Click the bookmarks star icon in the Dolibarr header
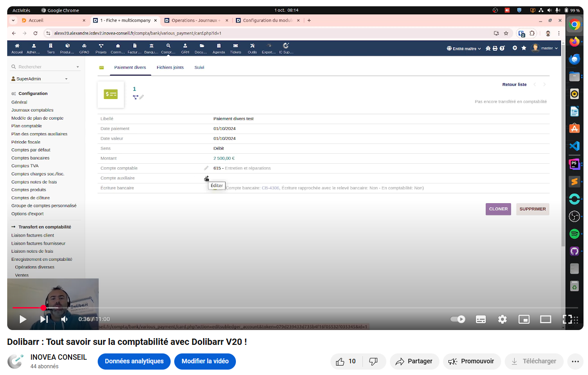Image resolution: width=588 pixels, height=375 pixels. click(524, 48)
